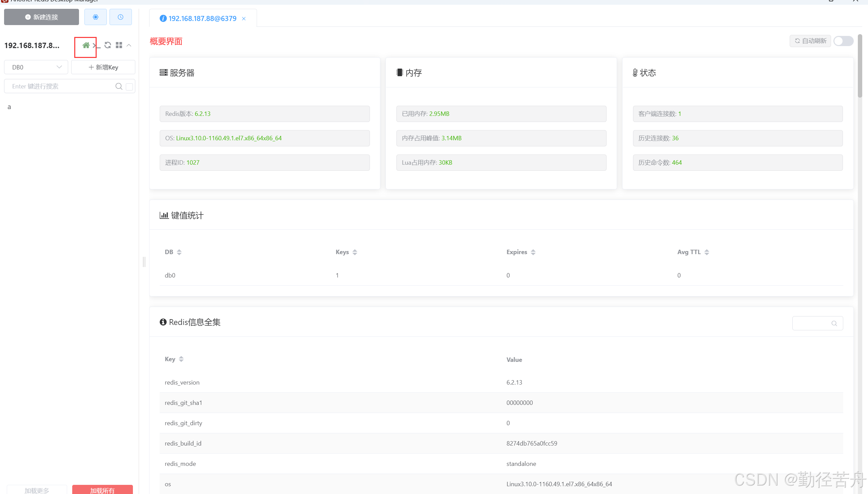The image size is (868, 494).
Task: Close the 192.168.187.88@6379 tab
Action: click(244, 19)
